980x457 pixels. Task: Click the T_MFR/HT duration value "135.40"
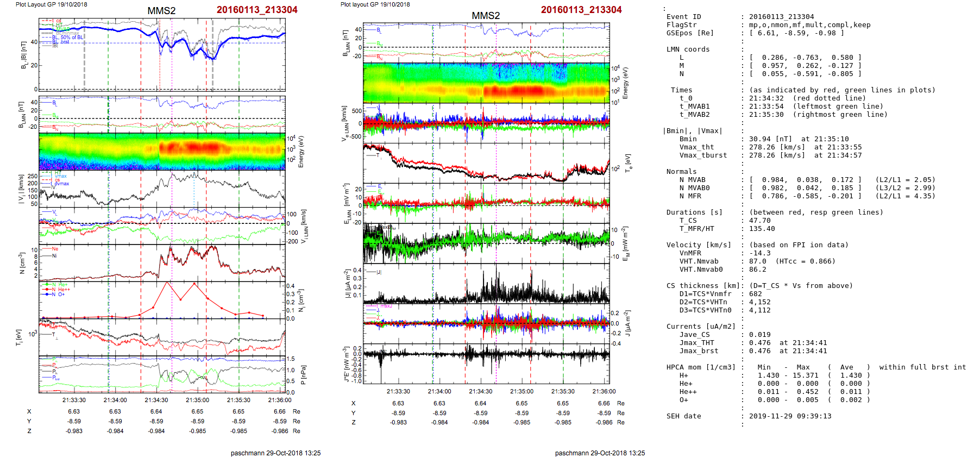[762, 229]
